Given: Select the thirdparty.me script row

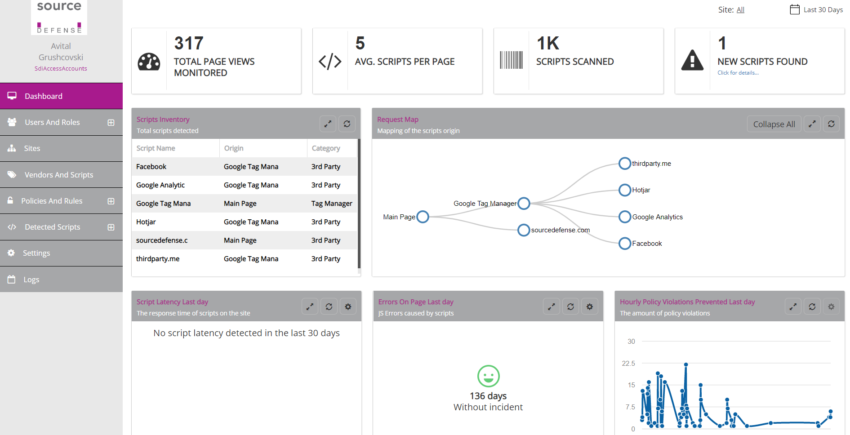Looking at the screenshot, I should (244, 259).
